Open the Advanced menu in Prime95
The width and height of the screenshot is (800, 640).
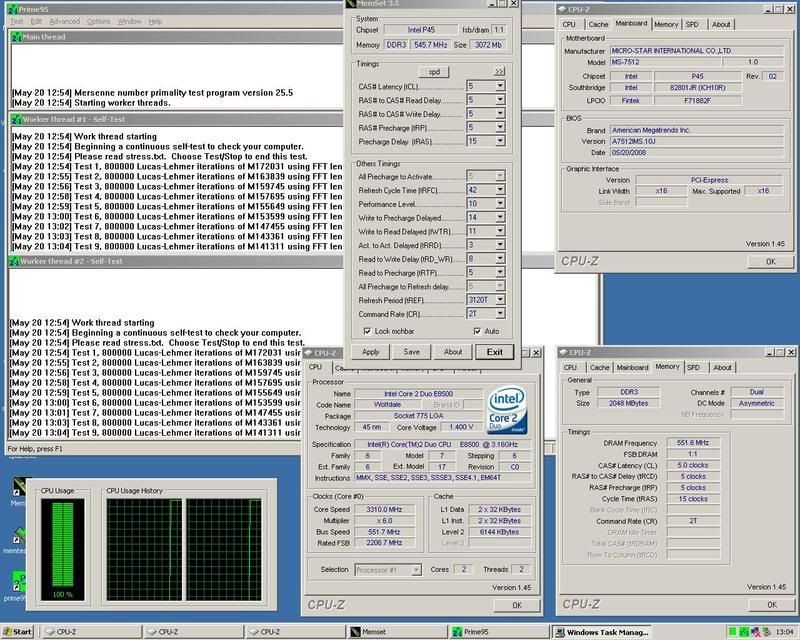click(64, 21)
